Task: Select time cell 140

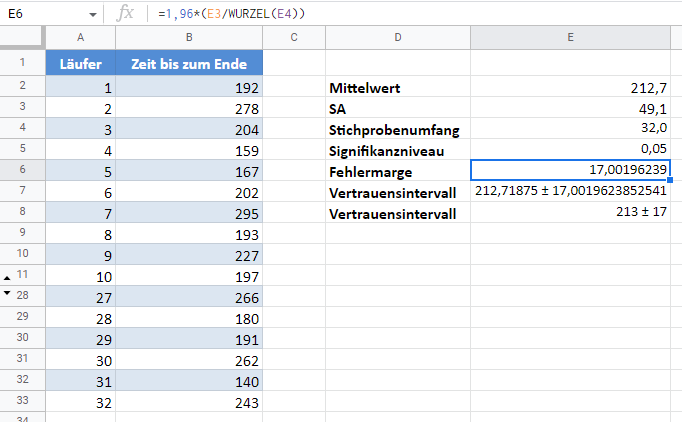Action: pos(189,380)
